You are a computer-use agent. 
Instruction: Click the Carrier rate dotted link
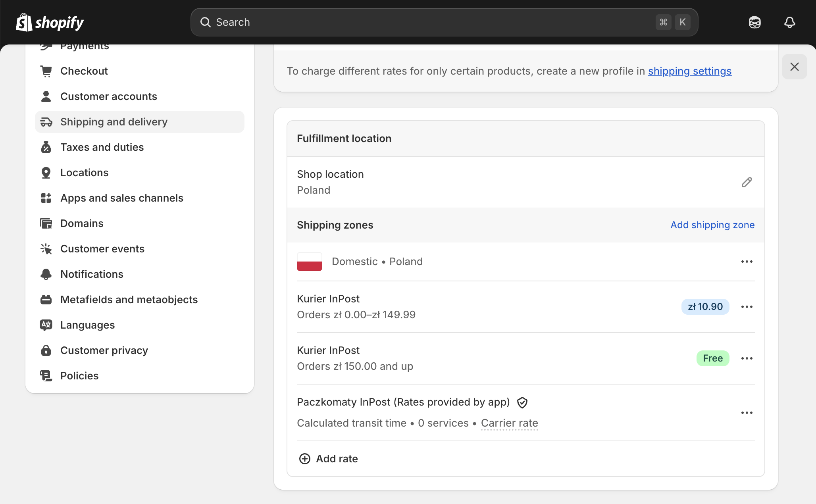tap(509, 423)
